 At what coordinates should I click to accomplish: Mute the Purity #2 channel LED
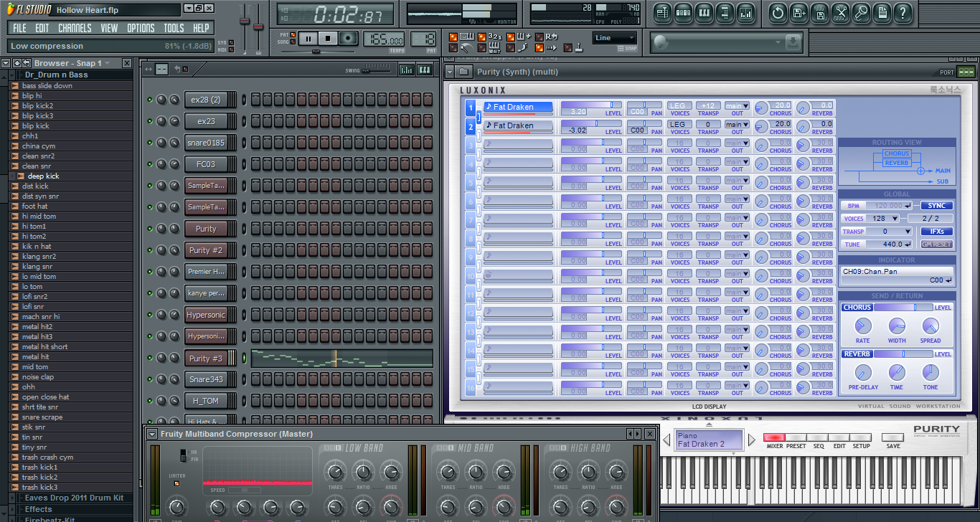click(150, 250)
